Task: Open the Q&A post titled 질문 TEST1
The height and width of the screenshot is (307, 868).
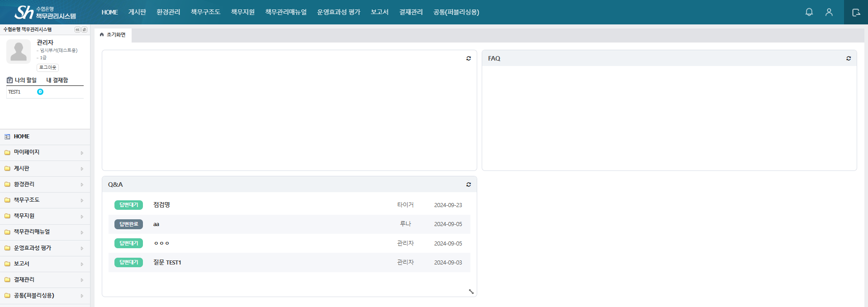Action: click(167, 262)
